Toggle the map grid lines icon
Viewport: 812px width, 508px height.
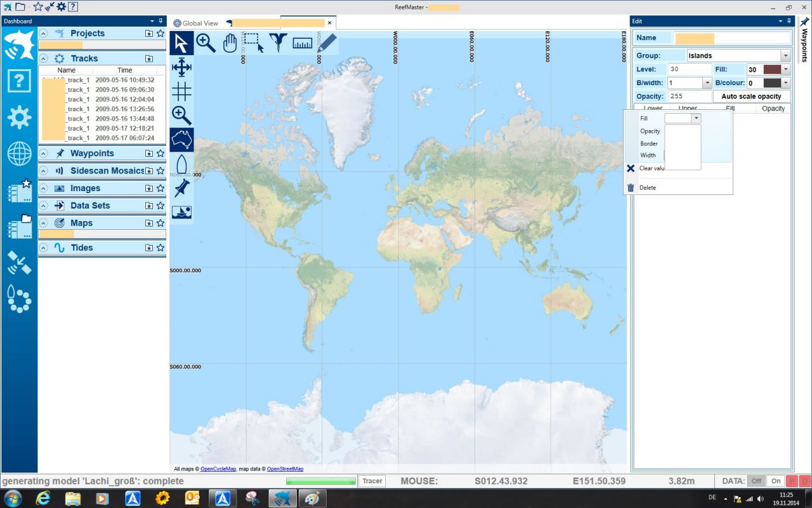pos(181,91)
